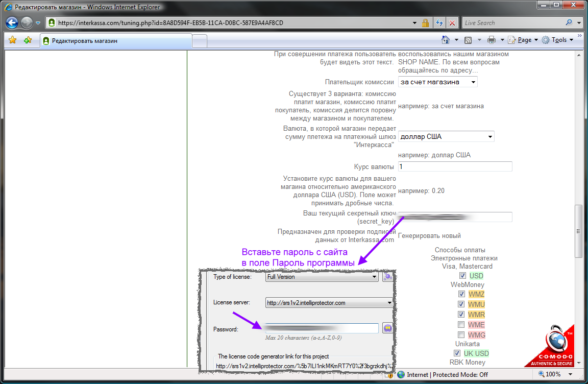The height and width of the screenshot is (384, 588).
Task: Click the Генерировать новый link
Action: [429, 236]
